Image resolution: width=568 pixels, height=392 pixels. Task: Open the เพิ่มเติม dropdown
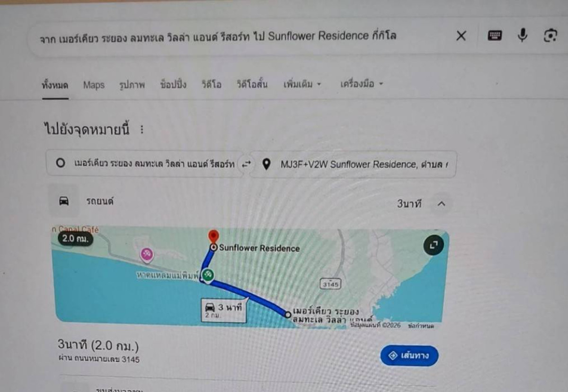(x=302, y=85)
